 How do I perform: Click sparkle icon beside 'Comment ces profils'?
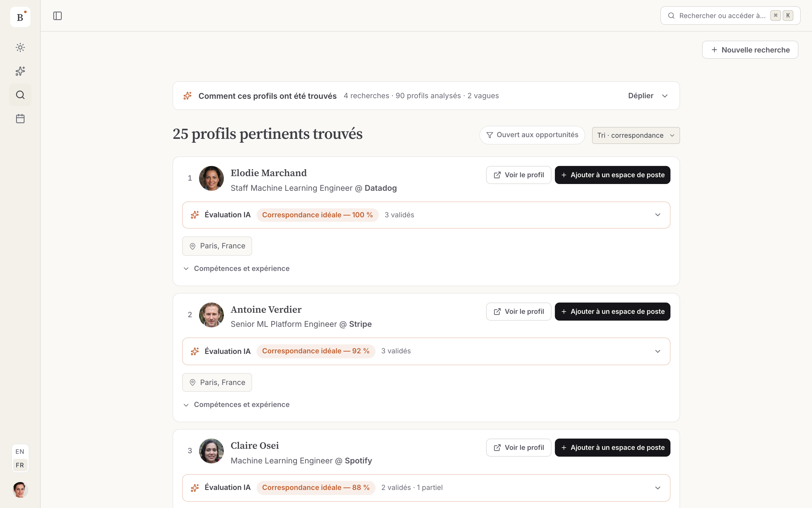click(187, 96)
